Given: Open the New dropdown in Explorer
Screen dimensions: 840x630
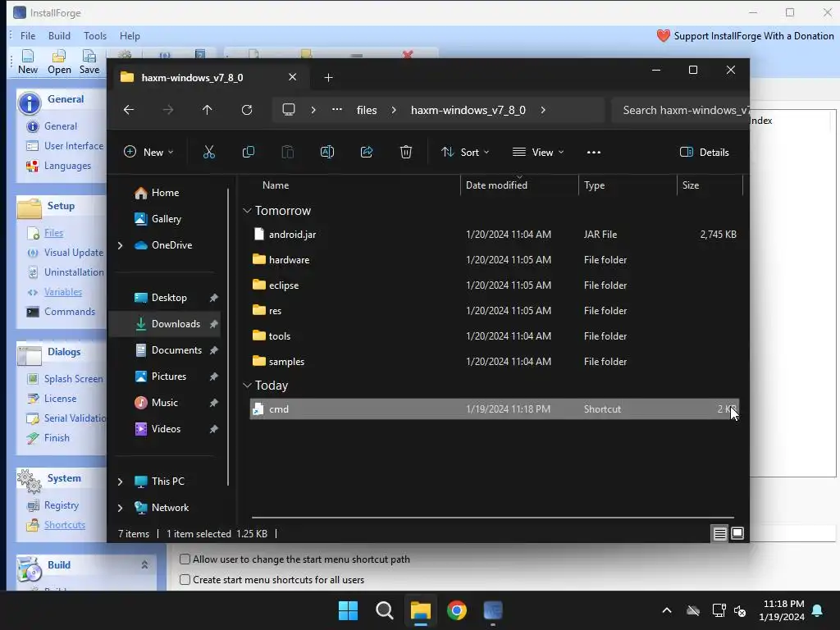Looking at the screenshot, I should pos(148,152).
